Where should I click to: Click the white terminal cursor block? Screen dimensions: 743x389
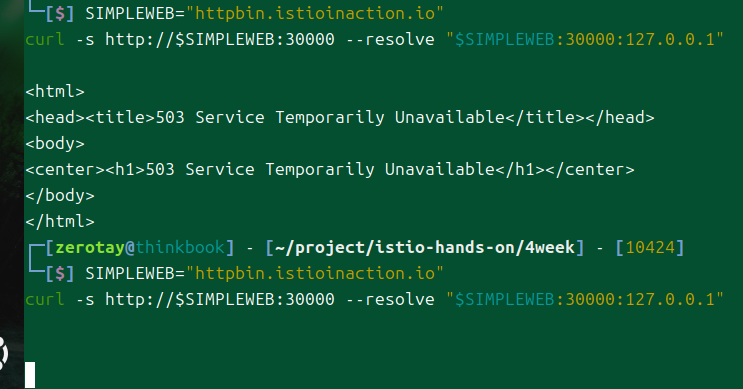pyautogui.click(x=30, y=375)
